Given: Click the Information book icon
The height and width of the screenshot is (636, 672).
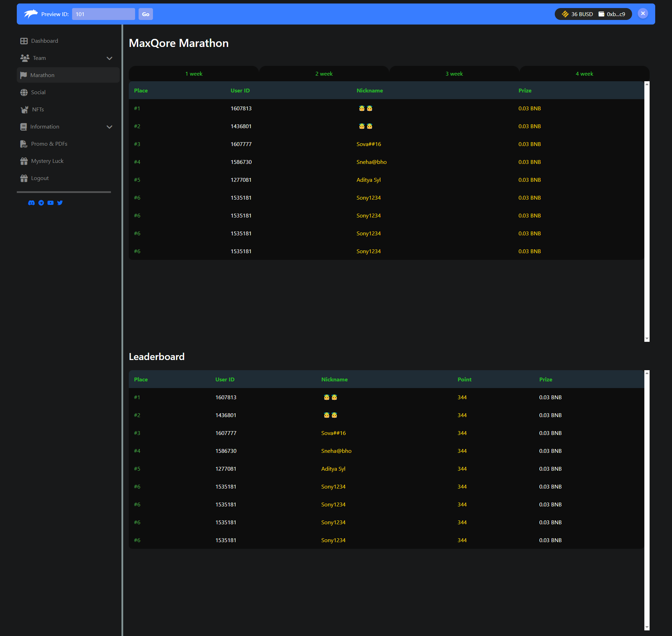Looking at the screenshot, I should tap(23, 127).
